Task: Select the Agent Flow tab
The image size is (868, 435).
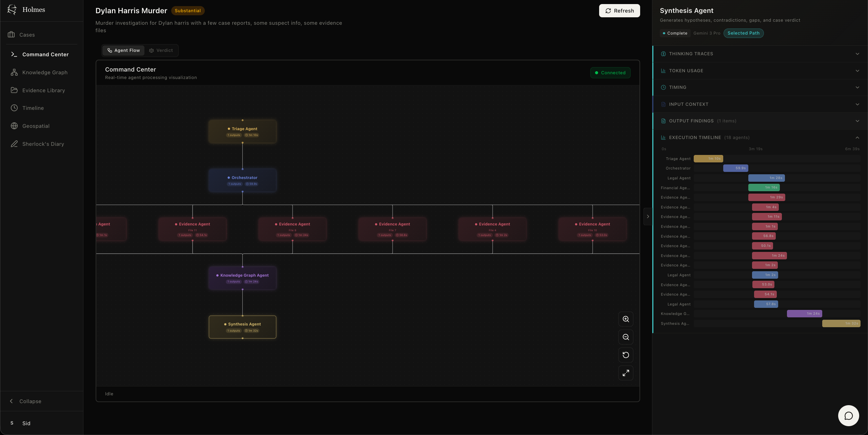Action: point(123,51)
